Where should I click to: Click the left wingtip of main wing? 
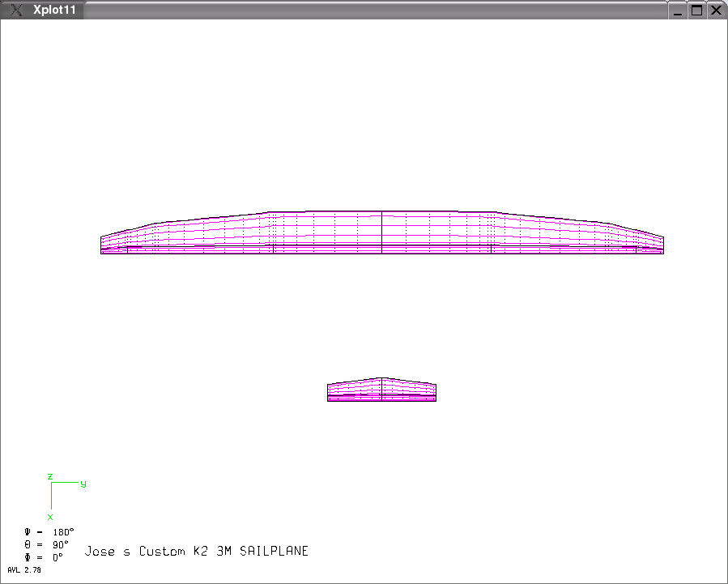(x=102, y=245)
